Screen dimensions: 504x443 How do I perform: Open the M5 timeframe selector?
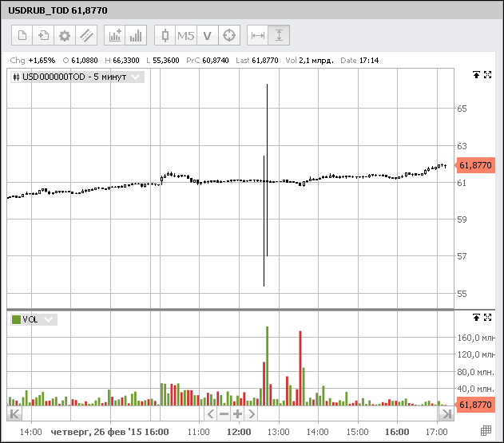[x=186, y=35]
